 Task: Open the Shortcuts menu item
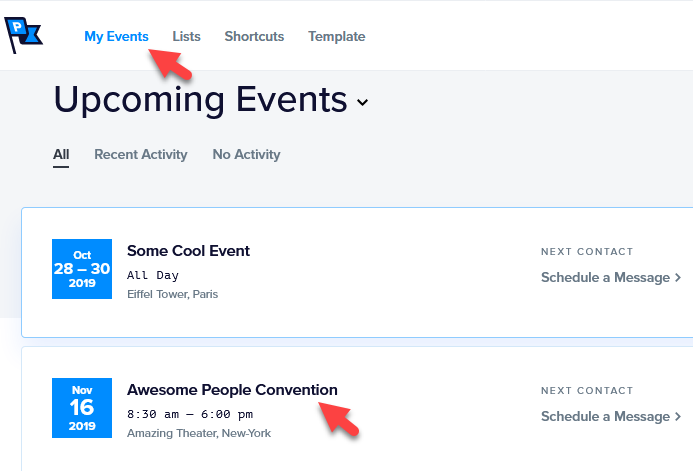(254, 36)
